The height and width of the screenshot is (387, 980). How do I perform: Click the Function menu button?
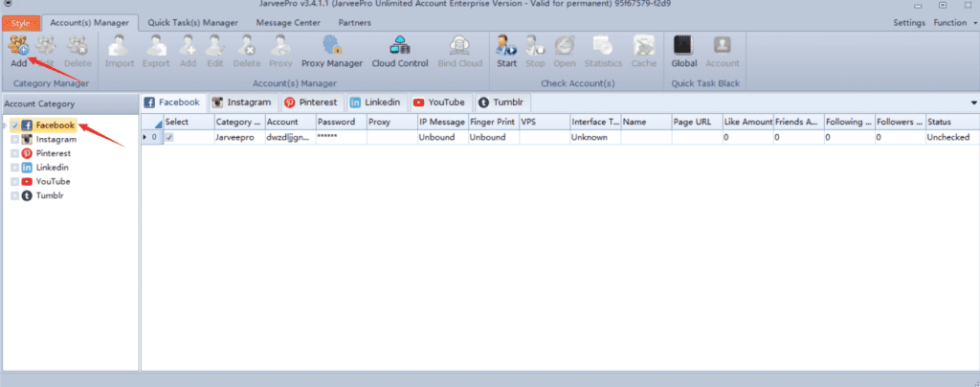(953, 22)
